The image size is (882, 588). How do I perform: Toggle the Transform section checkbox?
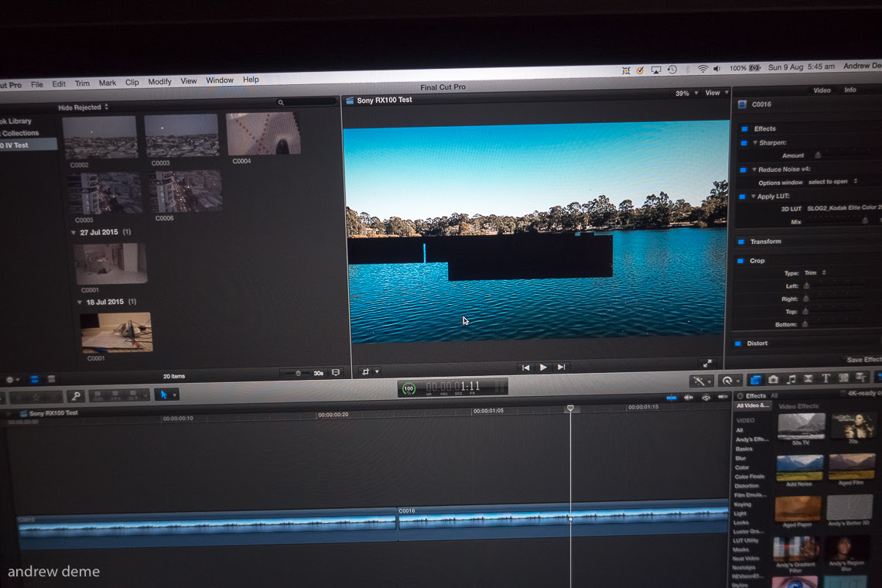pos(741,242)
